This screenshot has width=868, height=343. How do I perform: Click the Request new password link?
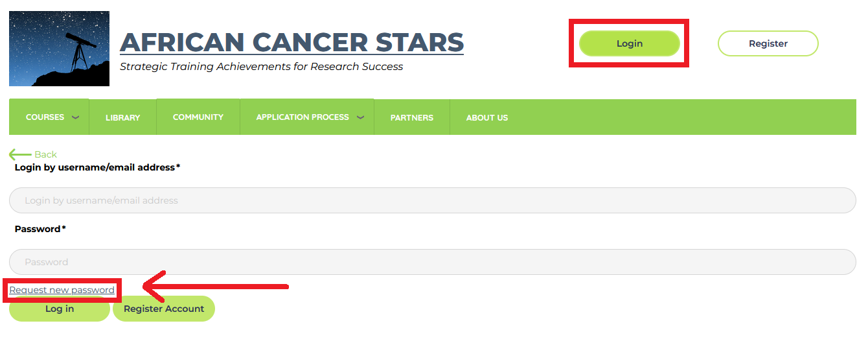click(62, 290)
